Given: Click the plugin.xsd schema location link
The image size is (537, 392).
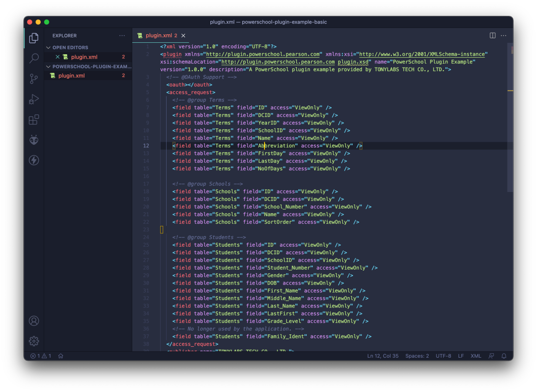Looking at the screenshot, I should tap(353, 62).
